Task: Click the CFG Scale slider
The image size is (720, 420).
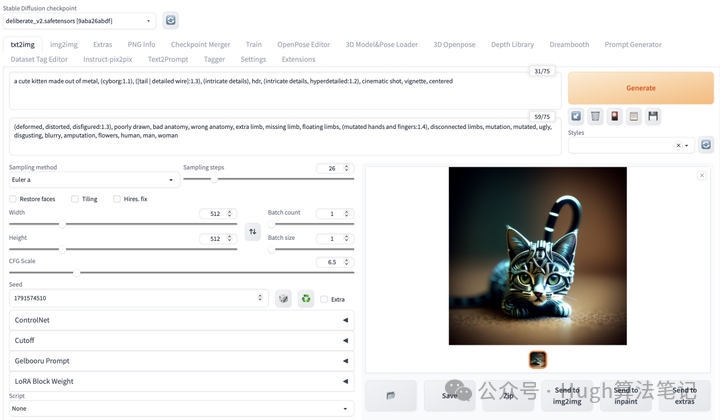Action: (181, 273)
